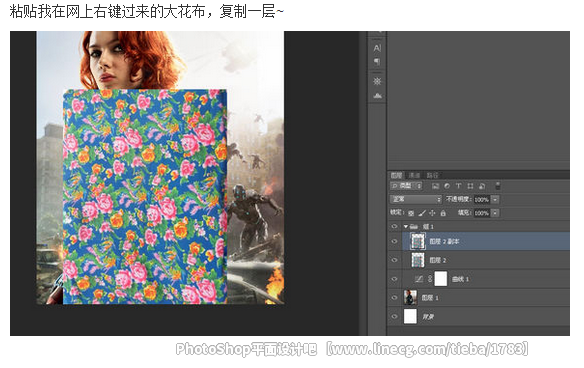Toggle visibility eye of 图层 1
The width and height of the screenshot is (584, 368).
click(394, 298)
